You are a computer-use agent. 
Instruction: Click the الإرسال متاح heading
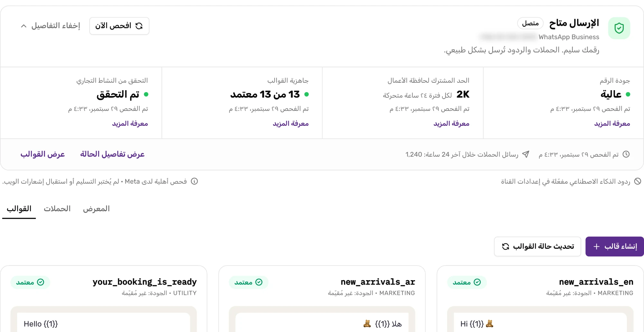pos(574,23)
